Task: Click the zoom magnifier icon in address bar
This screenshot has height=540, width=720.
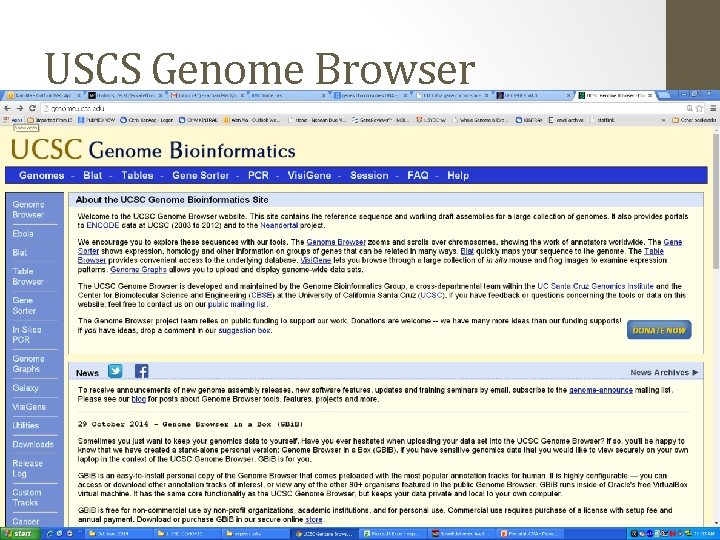Action: (x=690, y=108)
